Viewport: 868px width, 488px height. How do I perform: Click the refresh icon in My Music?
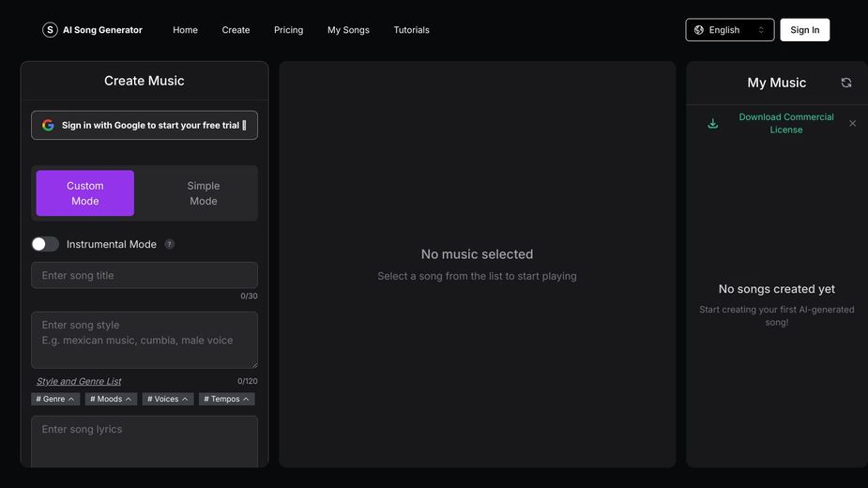(845, 83)
